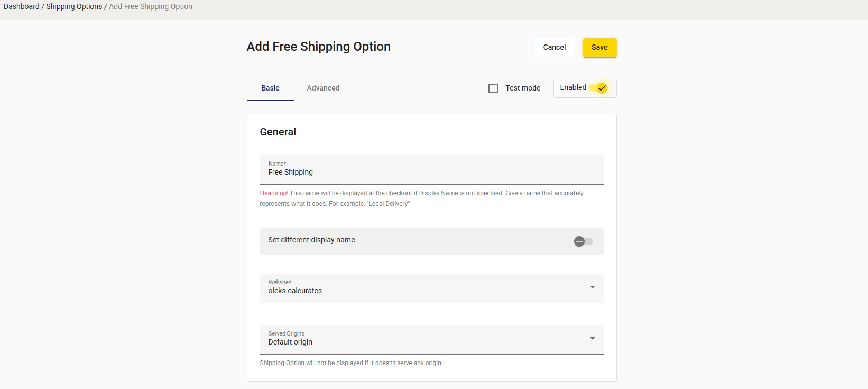The image size is (868, 389).
Task: Click the gray minus icon on display toggle
Action: [579, 241]
